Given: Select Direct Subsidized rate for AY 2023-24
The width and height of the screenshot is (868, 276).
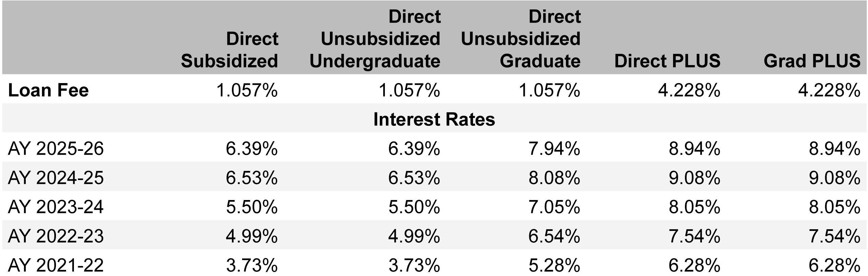Looking at the screenshot, I should click(252, 207).
